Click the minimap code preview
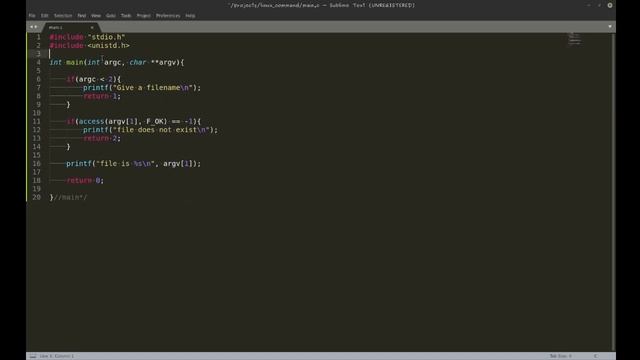The width and height of the screenshot is (640, 360). 575,39
